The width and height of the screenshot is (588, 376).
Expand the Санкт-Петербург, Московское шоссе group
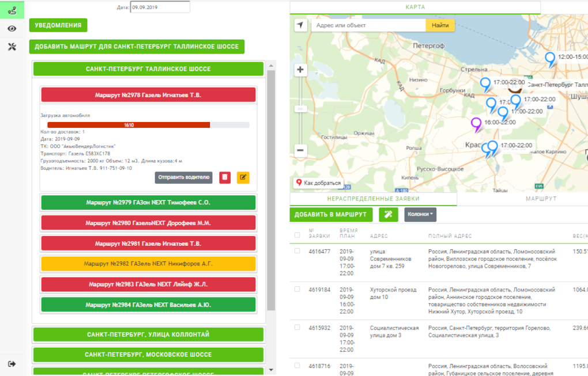[149, 355]
